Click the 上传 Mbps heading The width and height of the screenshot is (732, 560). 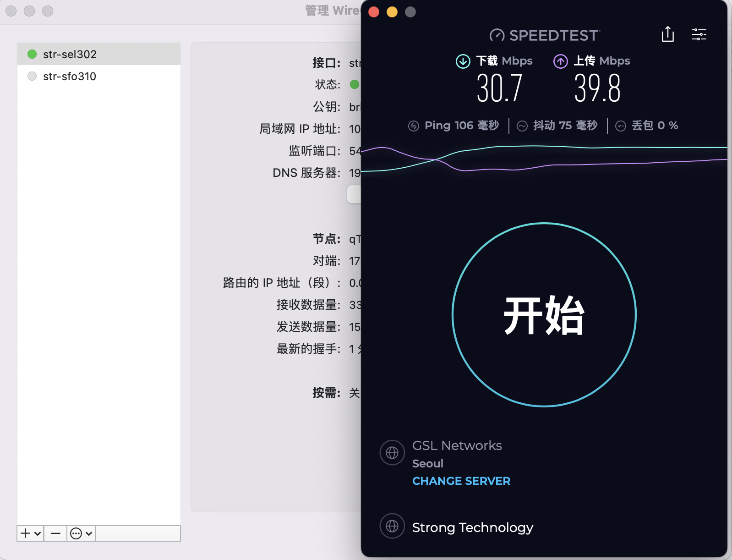coord(602,61)
